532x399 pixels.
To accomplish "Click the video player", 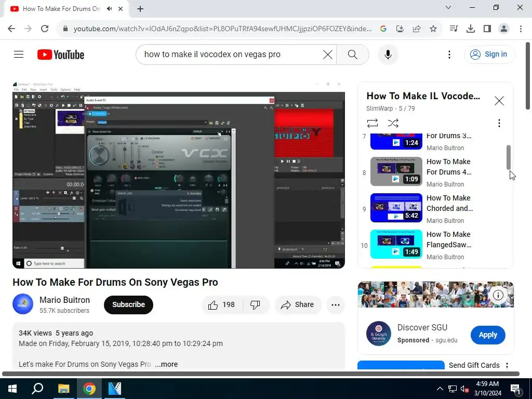I will click(x=179, y=175).
